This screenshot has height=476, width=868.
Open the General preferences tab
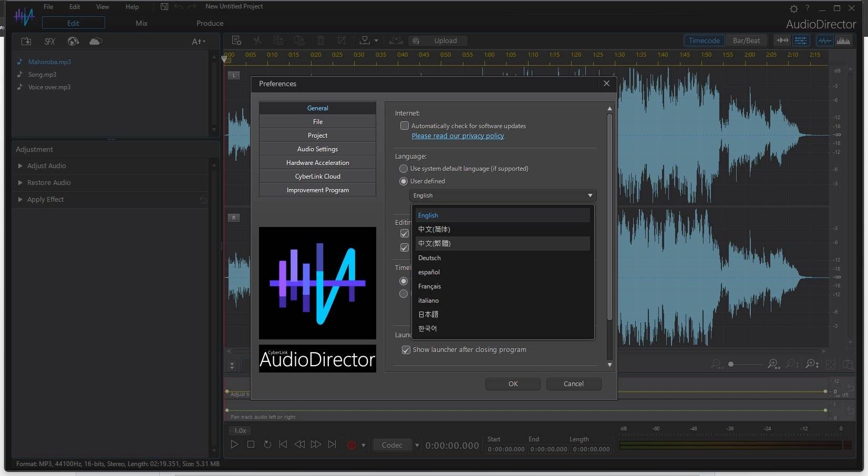point(317,108)
